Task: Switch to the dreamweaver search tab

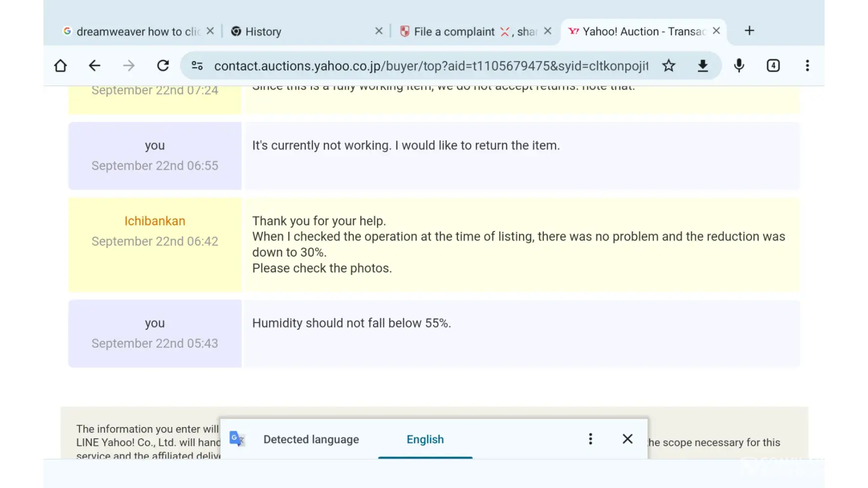Action: point(132,32)
